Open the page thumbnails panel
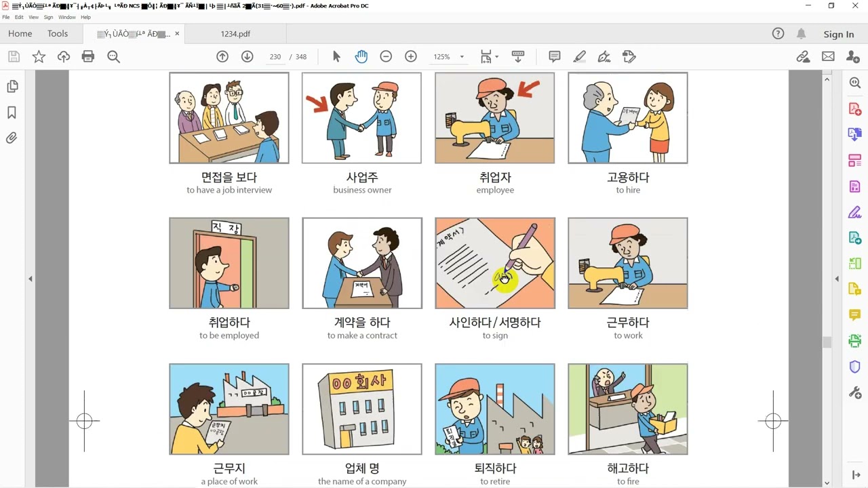 tap(12, 87)
